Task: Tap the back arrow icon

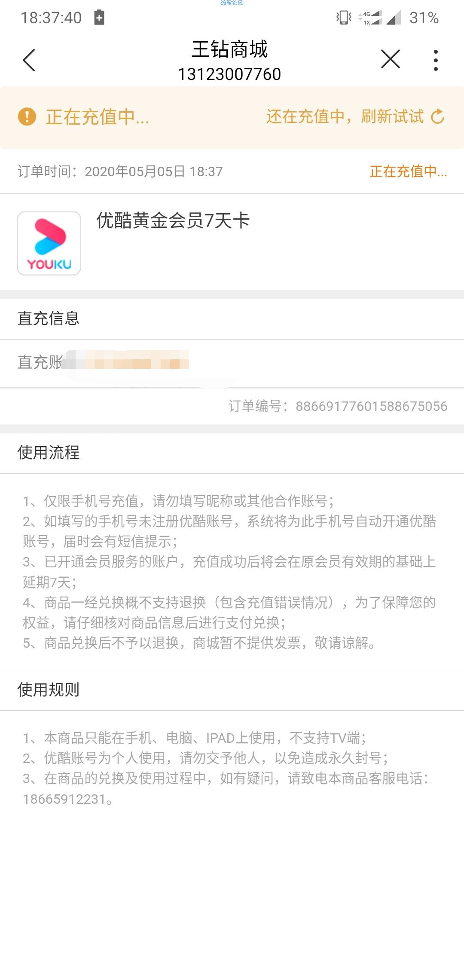Action: click(29, 60)
